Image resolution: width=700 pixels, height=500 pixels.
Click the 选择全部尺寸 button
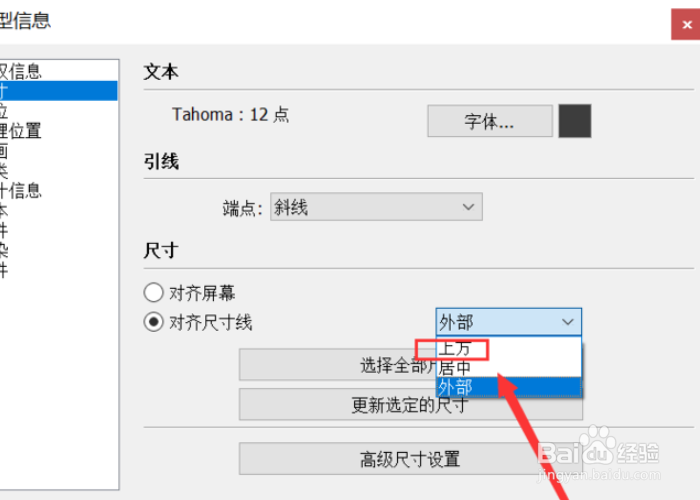[x=338, y=365]
